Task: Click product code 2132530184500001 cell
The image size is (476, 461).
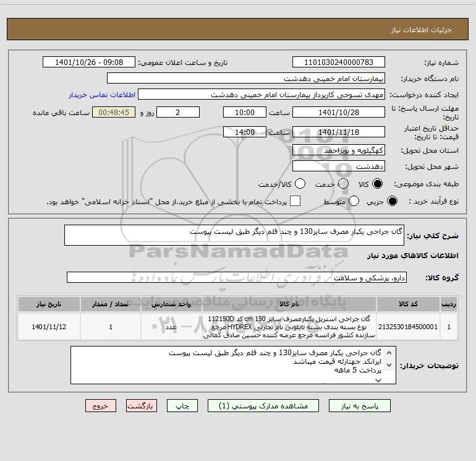Action: [408, 327]
